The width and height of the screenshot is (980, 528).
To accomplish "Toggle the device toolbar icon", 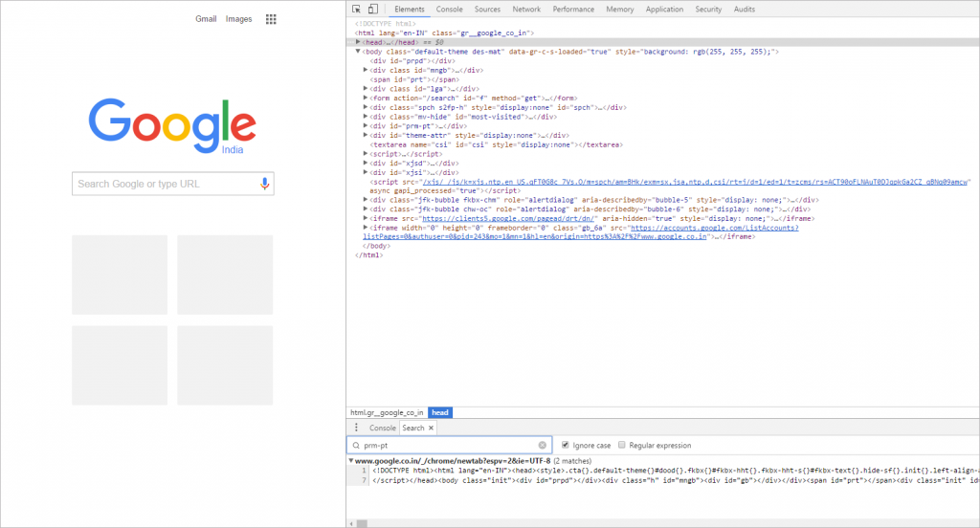I will tap(372, 9).
